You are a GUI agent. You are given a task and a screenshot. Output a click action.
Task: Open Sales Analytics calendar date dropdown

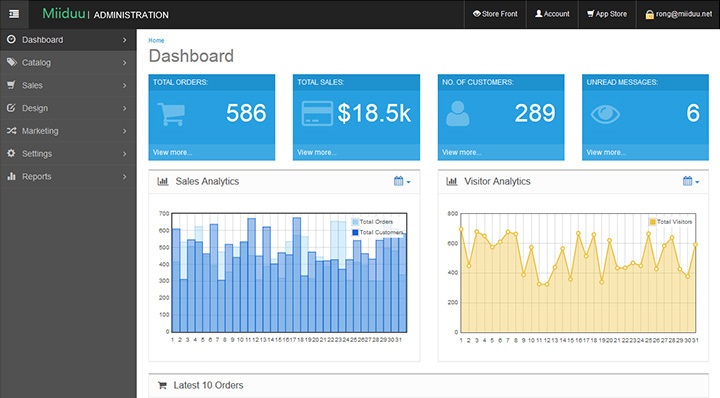[402, 181]
